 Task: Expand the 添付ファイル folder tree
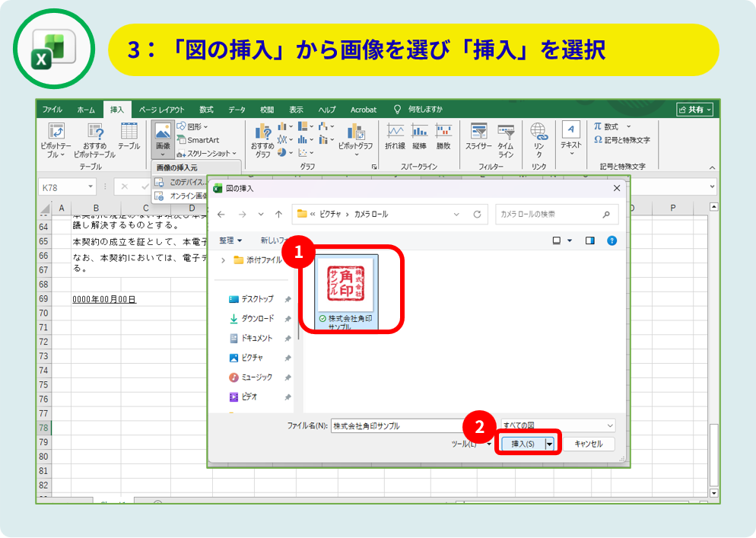(223, 260)
